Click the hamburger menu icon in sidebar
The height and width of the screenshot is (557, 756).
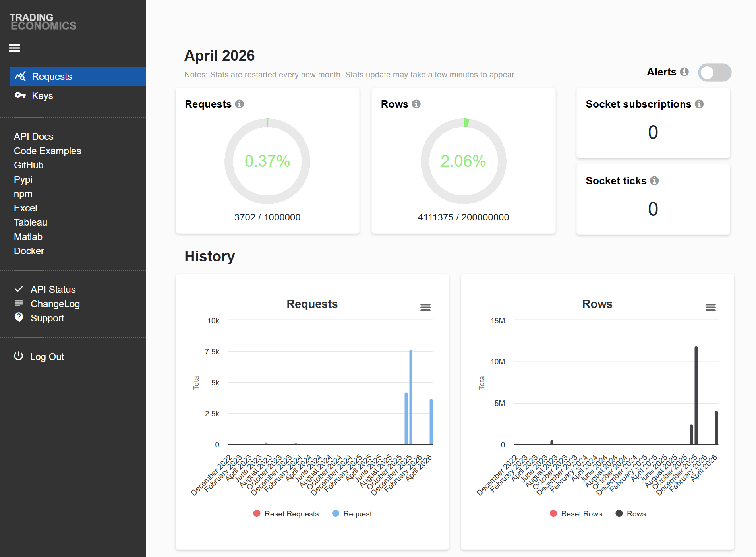tap(15, 48)
